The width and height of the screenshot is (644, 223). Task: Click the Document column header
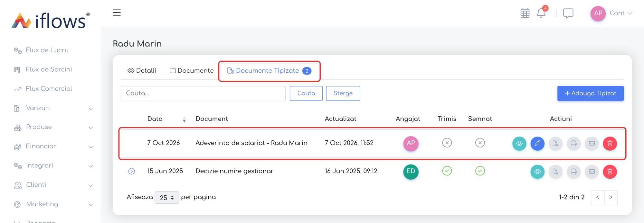point(212,119)
